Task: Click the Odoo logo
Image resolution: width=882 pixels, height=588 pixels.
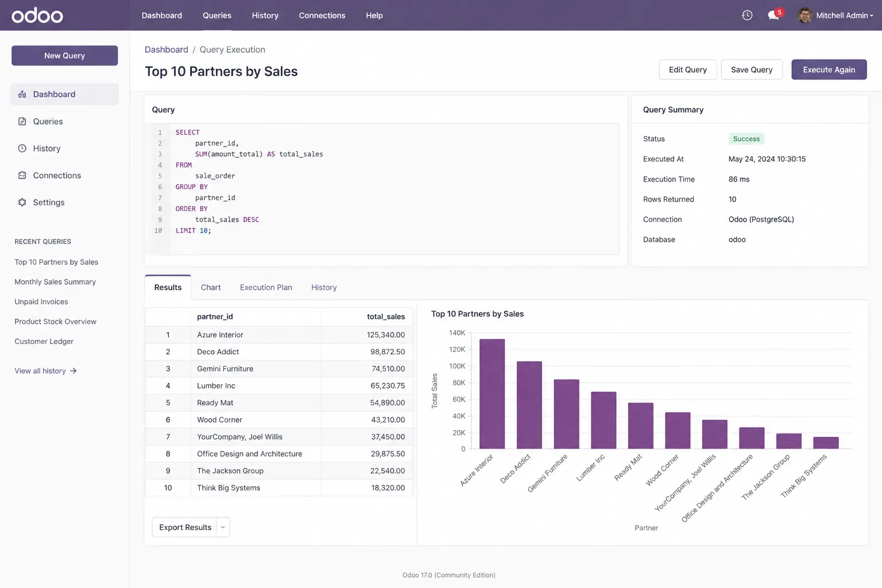Action: pos(37,16)
